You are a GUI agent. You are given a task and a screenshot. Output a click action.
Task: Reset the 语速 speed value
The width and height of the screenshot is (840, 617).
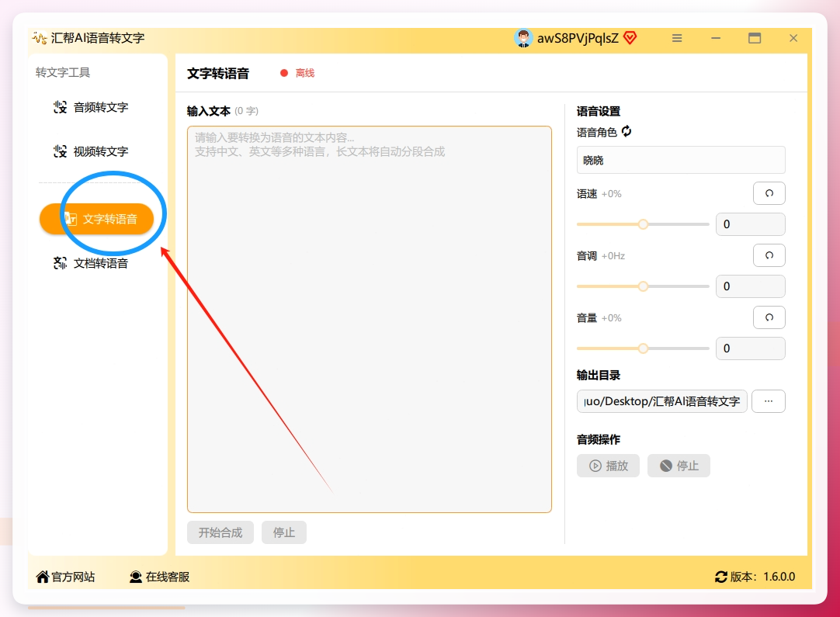click(x=769, y=193)
